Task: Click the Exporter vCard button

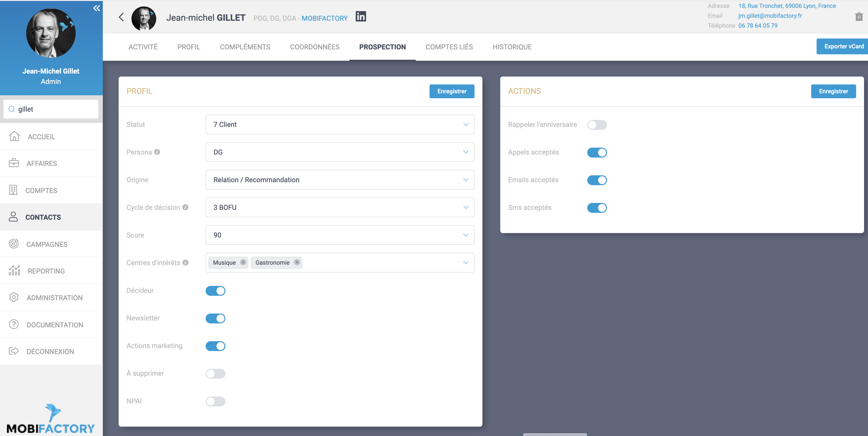Action: click(843, 46)
